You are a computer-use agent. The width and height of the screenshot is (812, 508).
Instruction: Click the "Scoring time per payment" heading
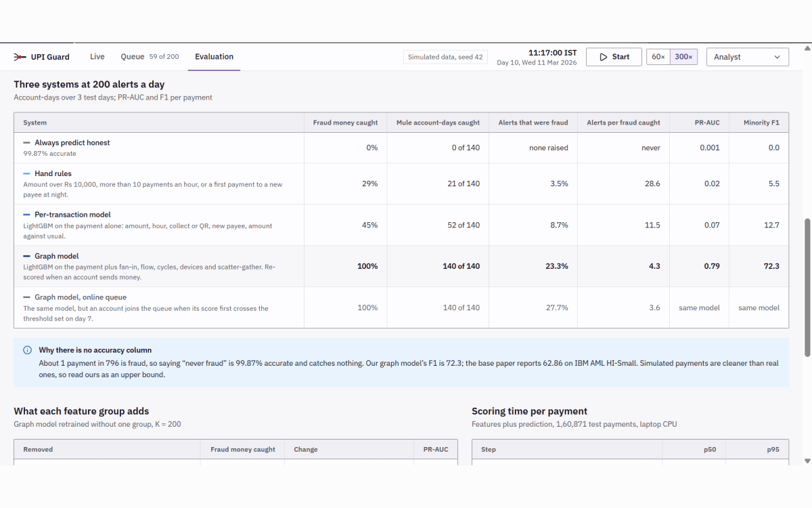point(530,411)
